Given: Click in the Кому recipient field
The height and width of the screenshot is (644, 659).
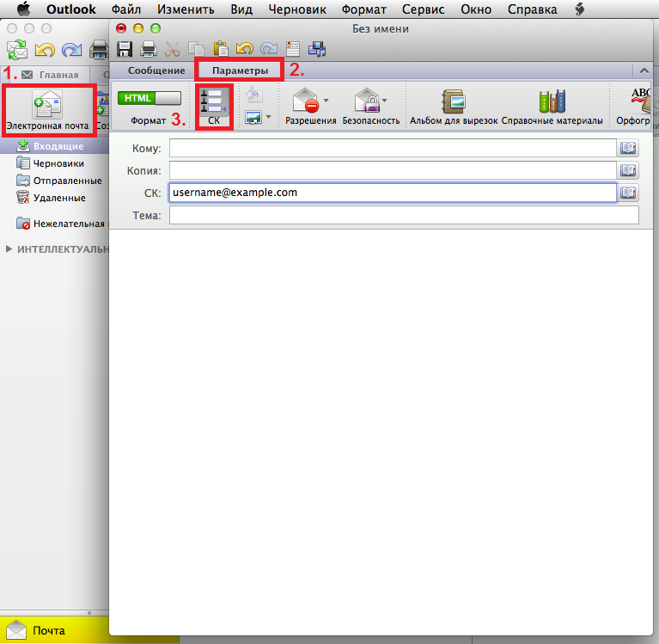Looking at the screenshot, I should pyautogui.click(x=393, y=148).
